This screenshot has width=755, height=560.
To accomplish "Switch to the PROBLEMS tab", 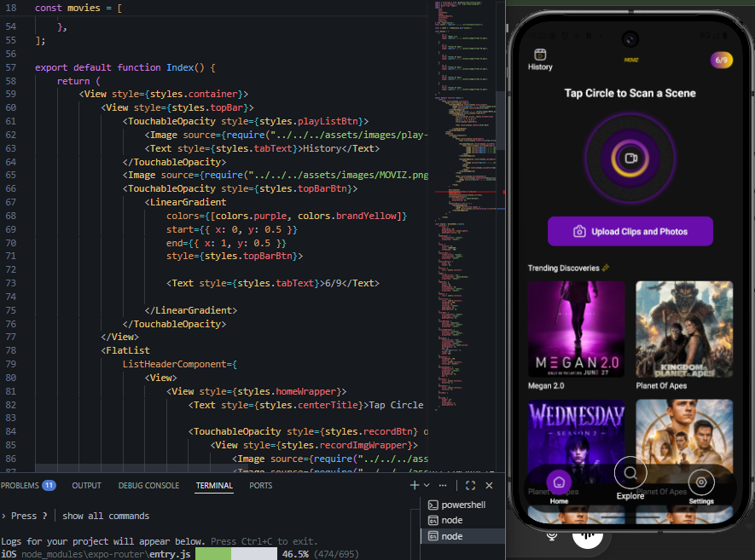I will 20,486.
